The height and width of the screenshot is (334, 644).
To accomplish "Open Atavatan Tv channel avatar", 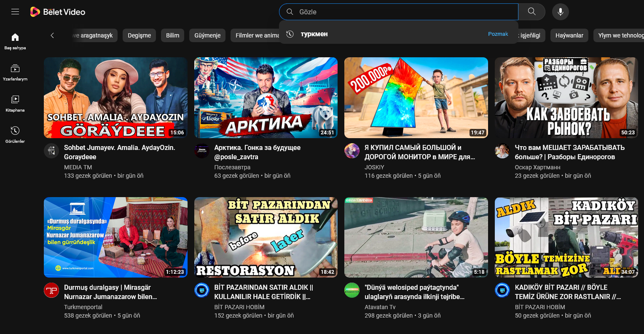I will tap(352, 291).
